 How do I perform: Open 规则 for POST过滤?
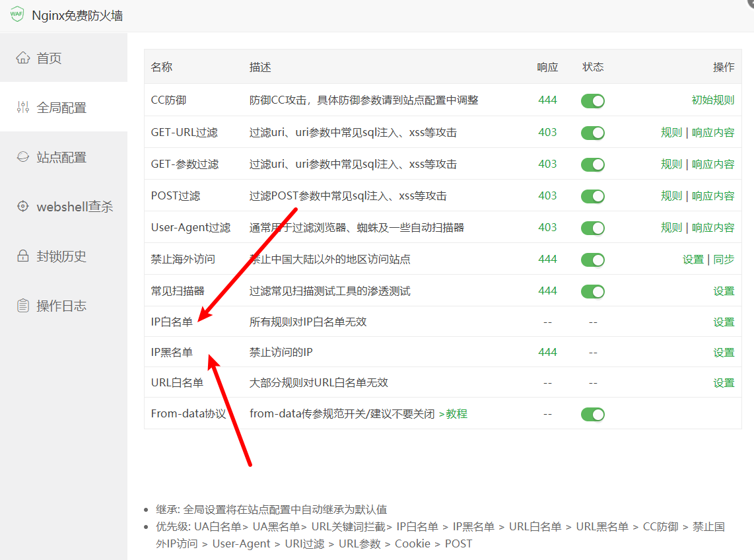click(671, 196)
